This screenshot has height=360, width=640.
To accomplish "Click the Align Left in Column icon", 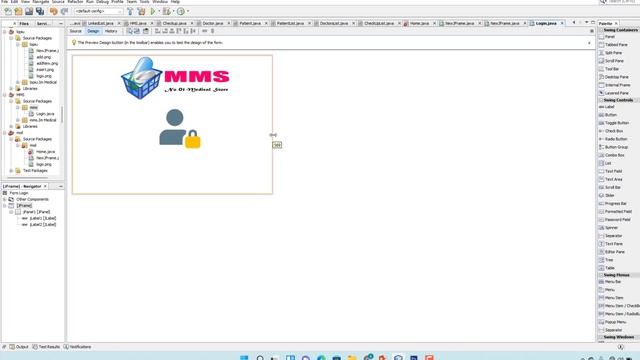I will pos(158,31).
